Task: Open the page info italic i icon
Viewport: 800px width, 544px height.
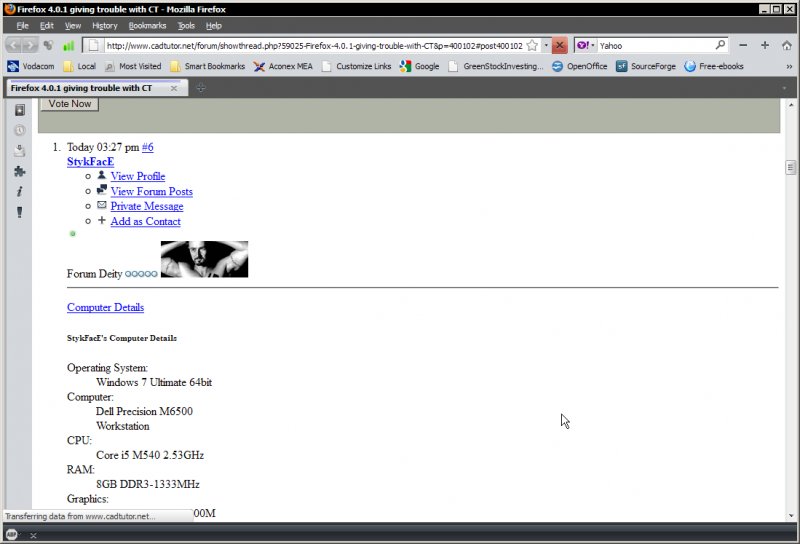Action: coord(19,191)
